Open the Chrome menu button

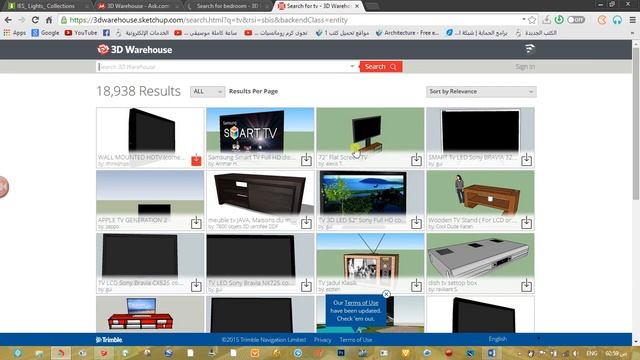[x=632, y=20]
